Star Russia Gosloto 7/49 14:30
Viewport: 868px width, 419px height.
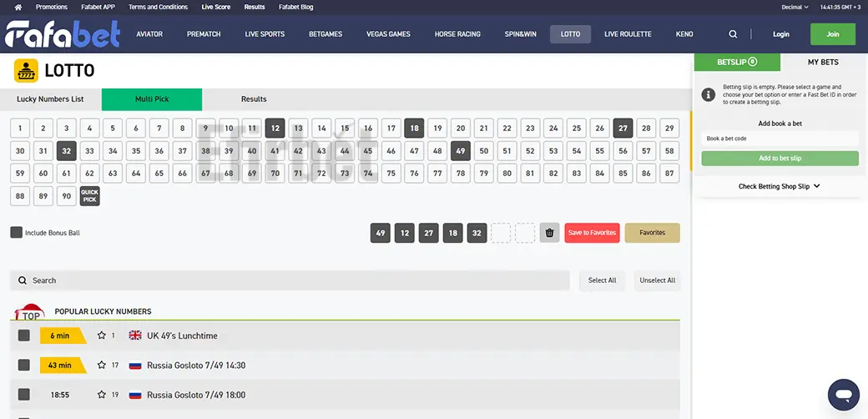(101, 366)
